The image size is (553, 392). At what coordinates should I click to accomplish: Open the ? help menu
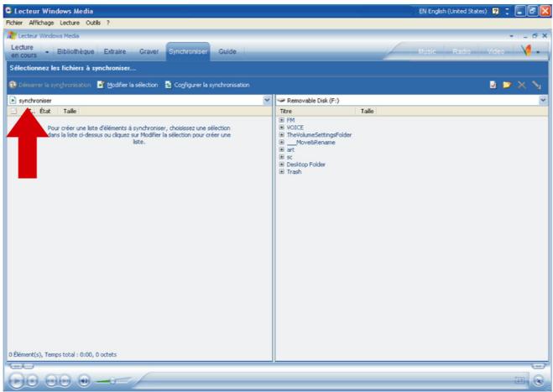[x=108, y=23]
